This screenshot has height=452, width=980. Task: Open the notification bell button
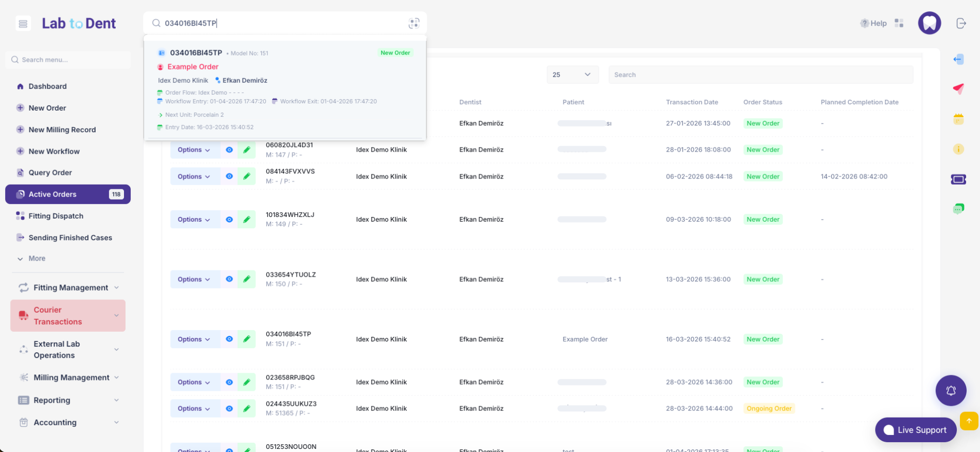(x=950, y=390)
